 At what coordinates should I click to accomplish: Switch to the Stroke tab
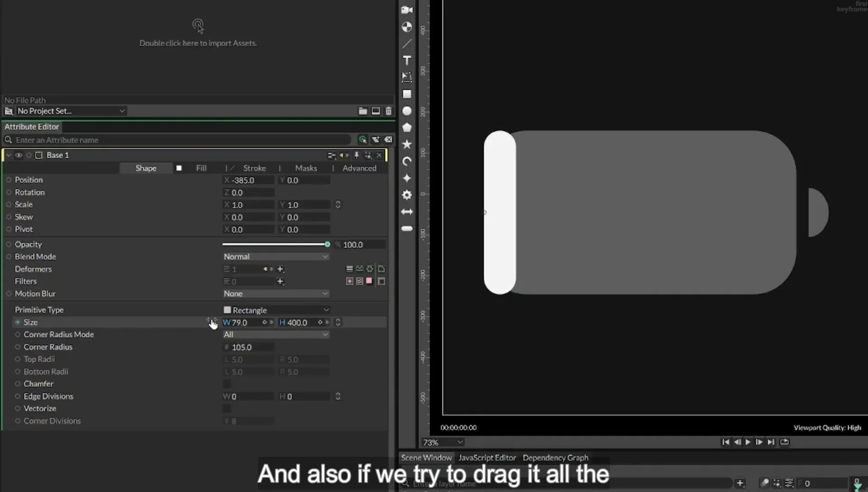[x=255, y=168]
